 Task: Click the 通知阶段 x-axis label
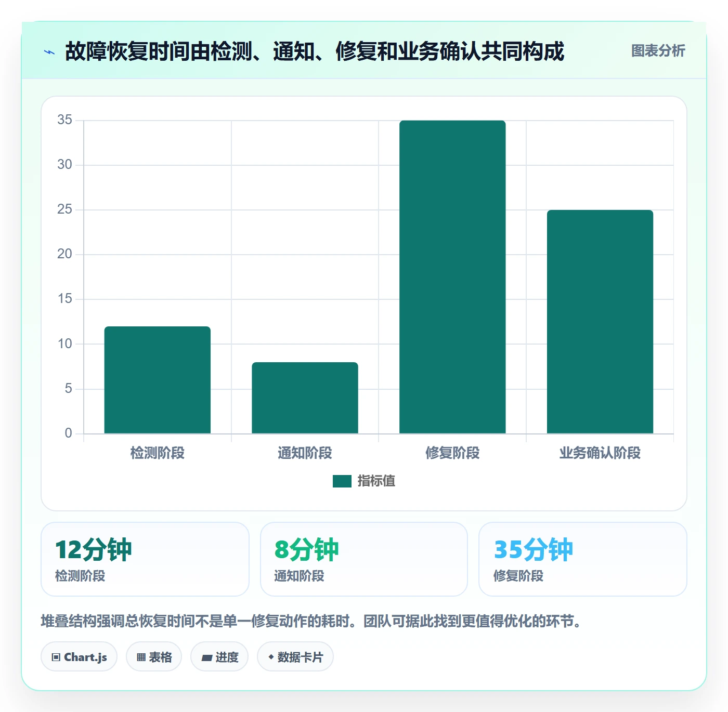pos(305,453)
